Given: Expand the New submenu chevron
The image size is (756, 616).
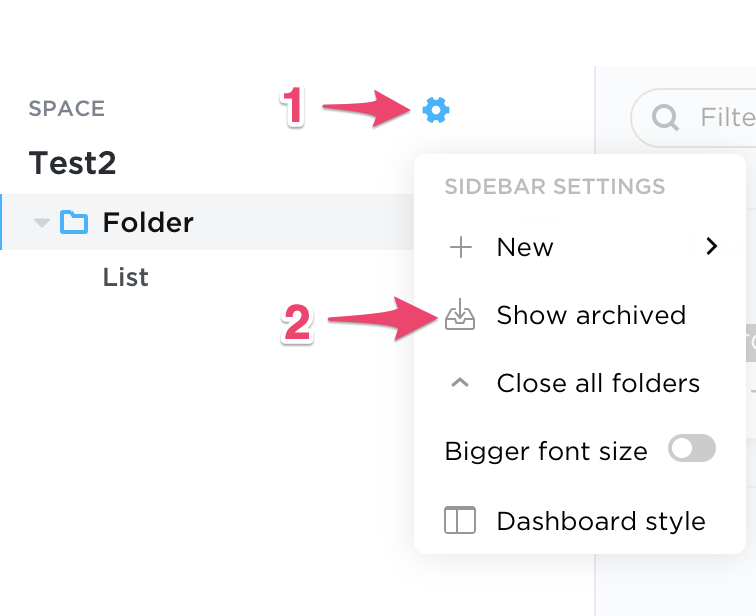Looking at the screenshot, I should [x=712, y=246].
